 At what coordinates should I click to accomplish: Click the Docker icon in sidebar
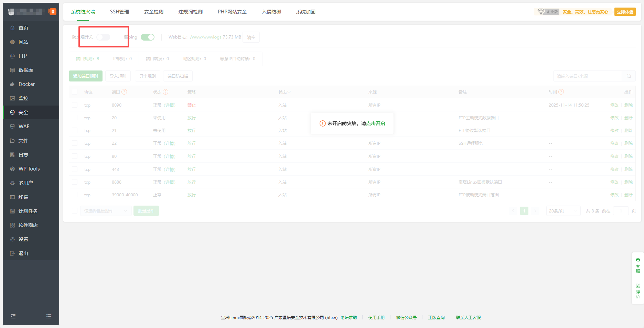point(12,84)
